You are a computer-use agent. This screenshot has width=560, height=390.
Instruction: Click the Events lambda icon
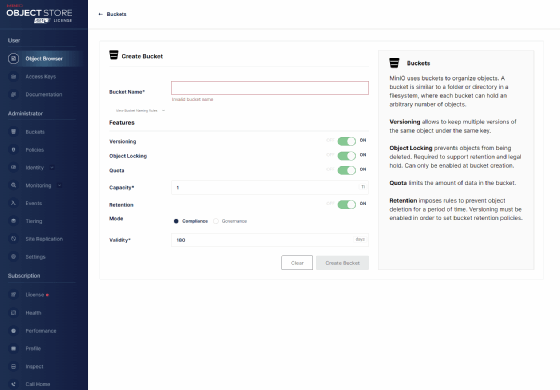[14, 203]
